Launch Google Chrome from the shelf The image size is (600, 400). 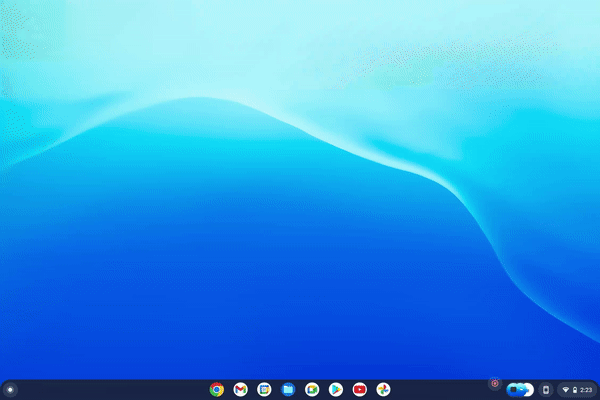(x=216, y=389)
